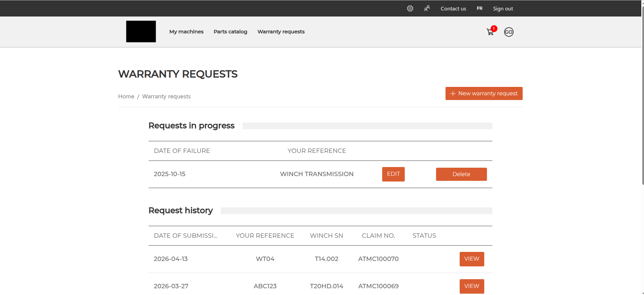Open the Parts catalog menu
This screenshot has width=644, height=295.
[230, 31]
